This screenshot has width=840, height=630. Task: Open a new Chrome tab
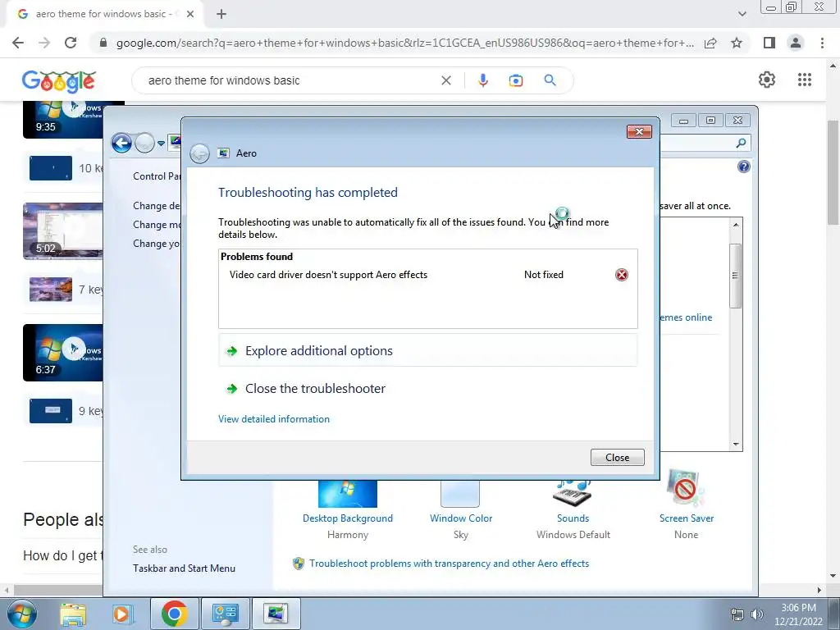(221, 15)
